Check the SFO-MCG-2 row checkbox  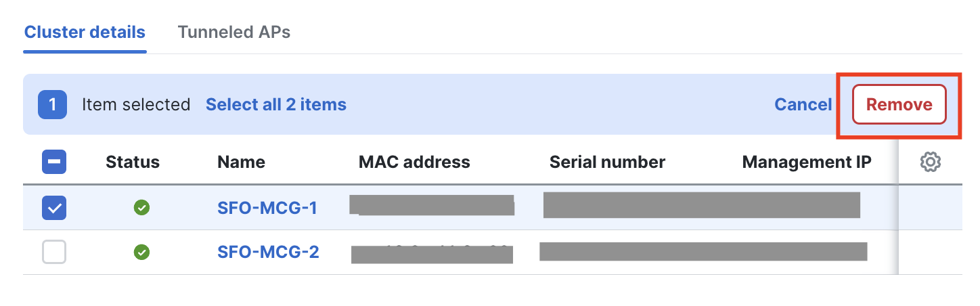[54, 253]
